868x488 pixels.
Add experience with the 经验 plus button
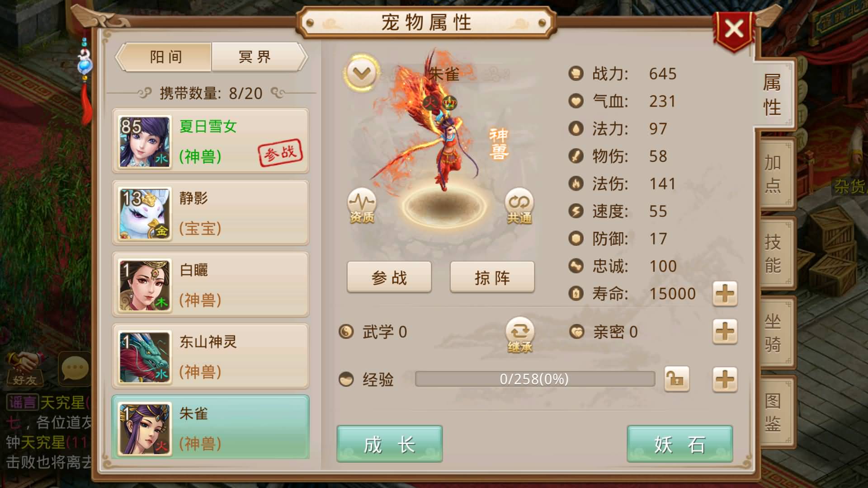(725, 379)
